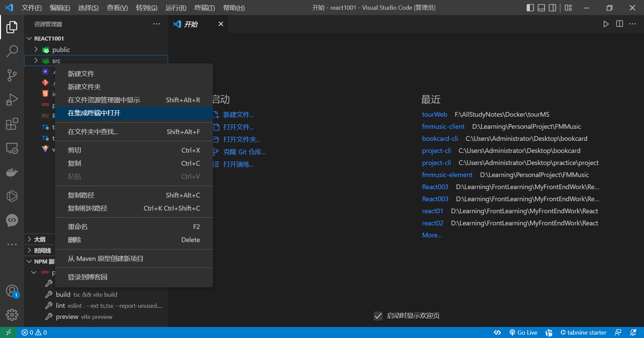The height and width of the screenshot is (338, 644).
Task: Open notifications bell in status bar
Action: coord(633,332)
